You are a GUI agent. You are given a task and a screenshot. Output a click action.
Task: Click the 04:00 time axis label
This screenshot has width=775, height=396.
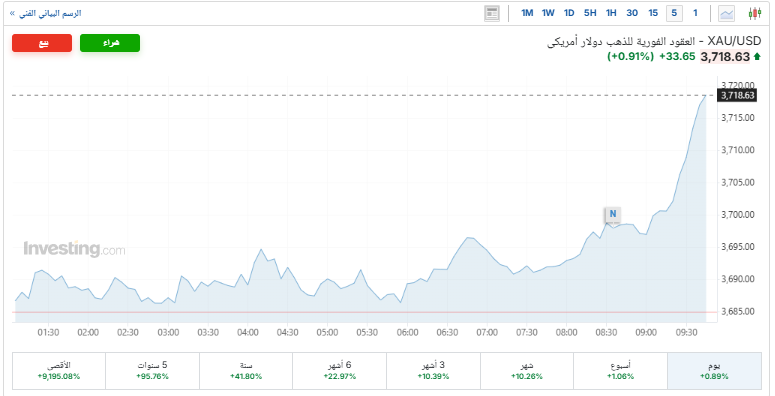[x=248, y=332]
